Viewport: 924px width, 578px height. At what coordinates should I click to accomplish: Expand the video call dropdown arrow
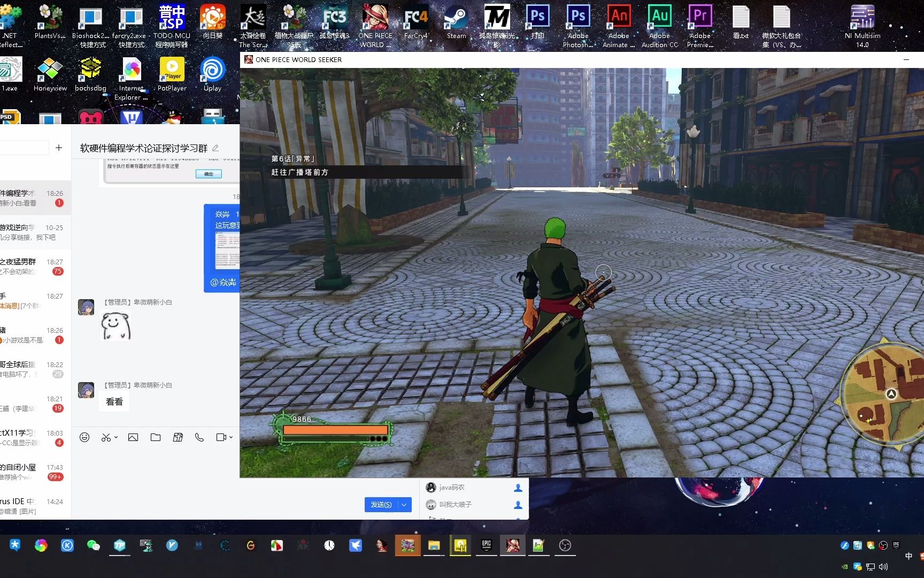[x=231, y=437]
